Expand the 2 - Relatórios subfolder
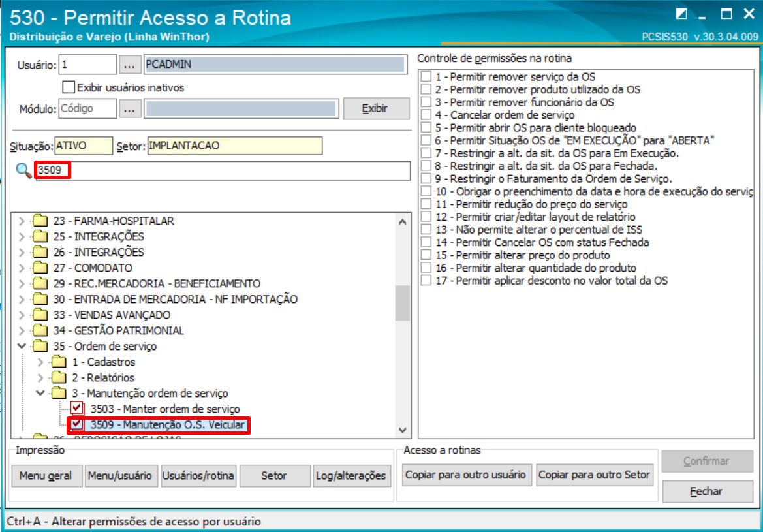The image size is (763, 532). [40, 377]
